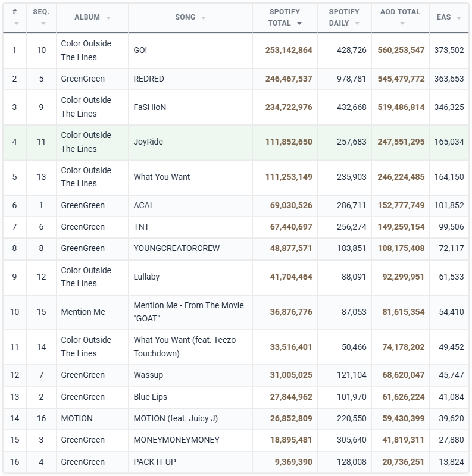This screenshot has width=472, height=476.
Task: Select the song TNT
Action: point(141,227)
